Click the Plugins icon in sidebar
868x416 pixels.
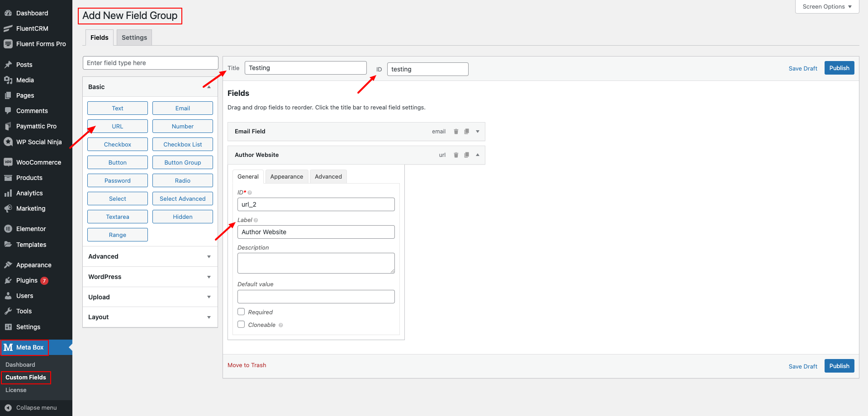8,280
